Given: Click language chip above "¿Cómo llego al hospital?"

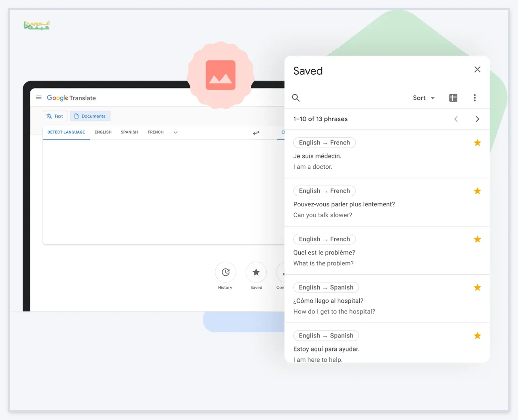Looking at the screenshot, I should click(x=326, y=287).
